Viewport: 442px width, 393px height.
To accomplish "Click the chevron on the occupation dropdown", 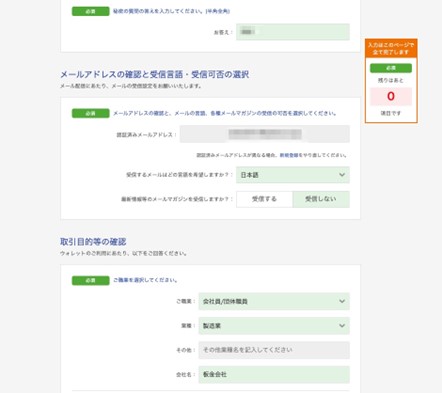I will coord(342,301).
